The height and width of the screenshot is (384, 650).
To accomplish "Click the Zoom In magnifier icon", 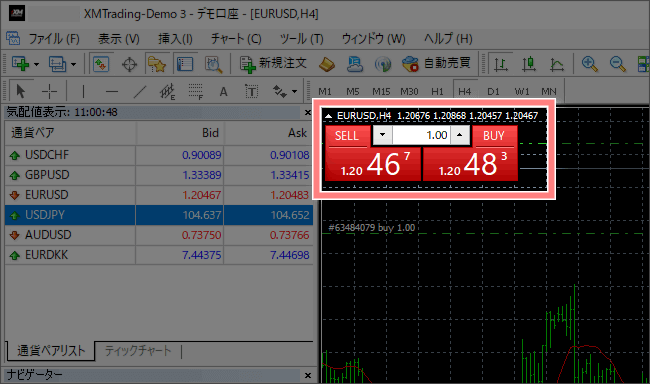I will pos(589,64).
